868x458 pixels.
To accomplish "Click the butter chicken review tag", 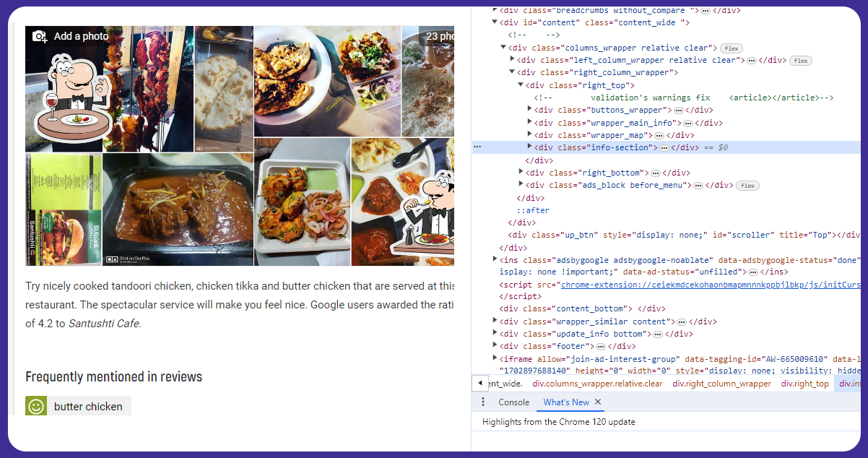I will pos(88,407).
